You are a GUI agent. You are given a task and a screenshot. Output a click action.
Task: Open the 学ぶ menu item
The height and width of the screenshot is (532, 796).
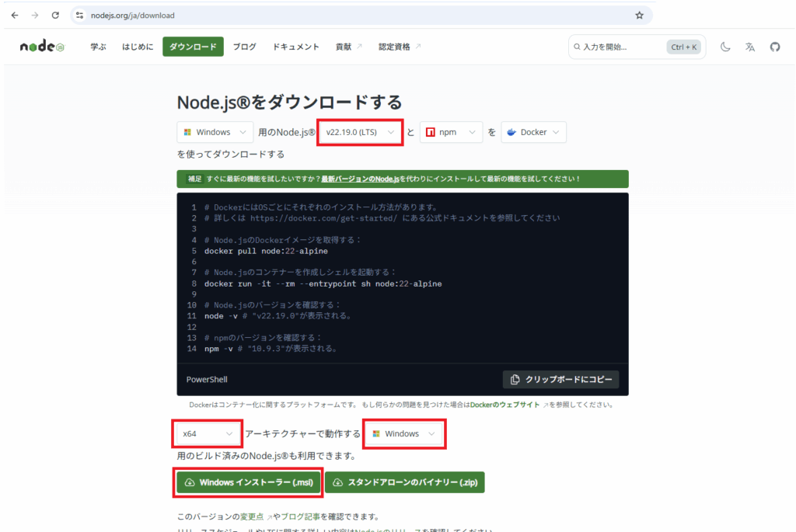coord(98,47)
